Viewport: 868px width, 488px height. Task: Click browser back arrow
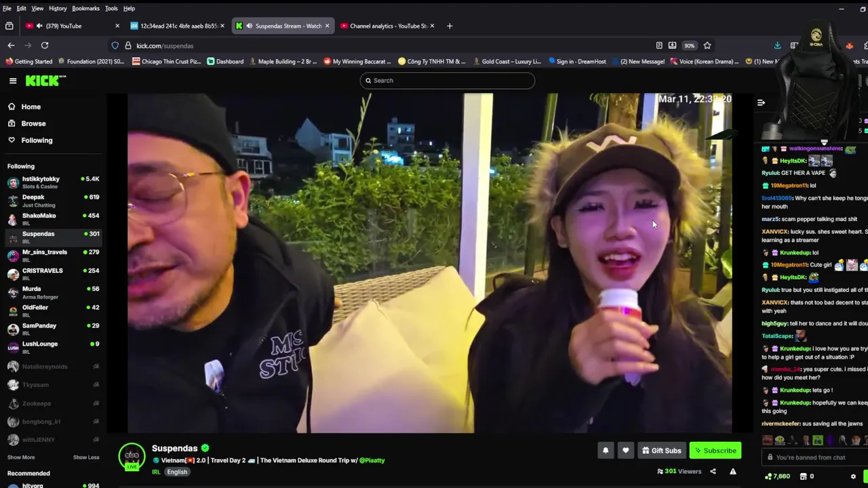click(11, 45)
